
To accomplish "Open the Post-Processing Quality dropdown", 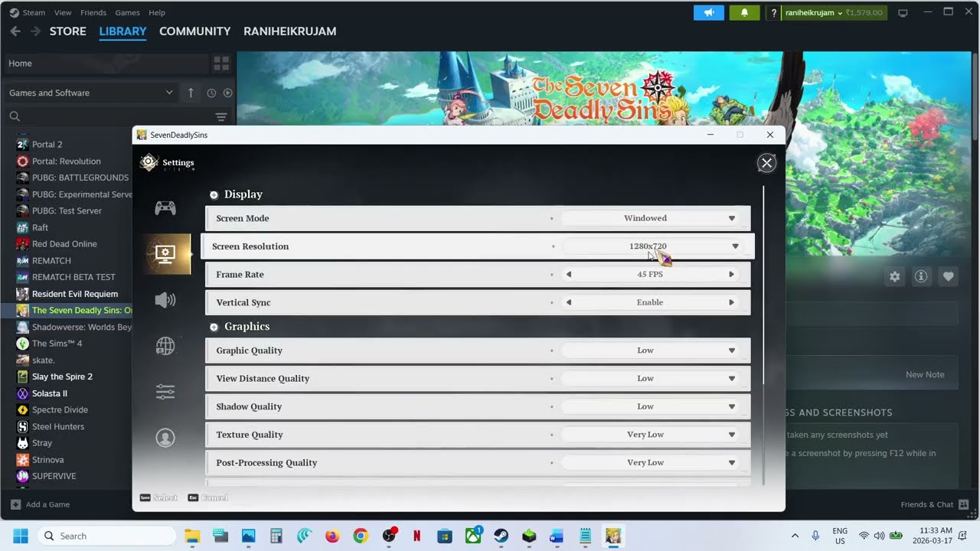I will click(650, 463).
